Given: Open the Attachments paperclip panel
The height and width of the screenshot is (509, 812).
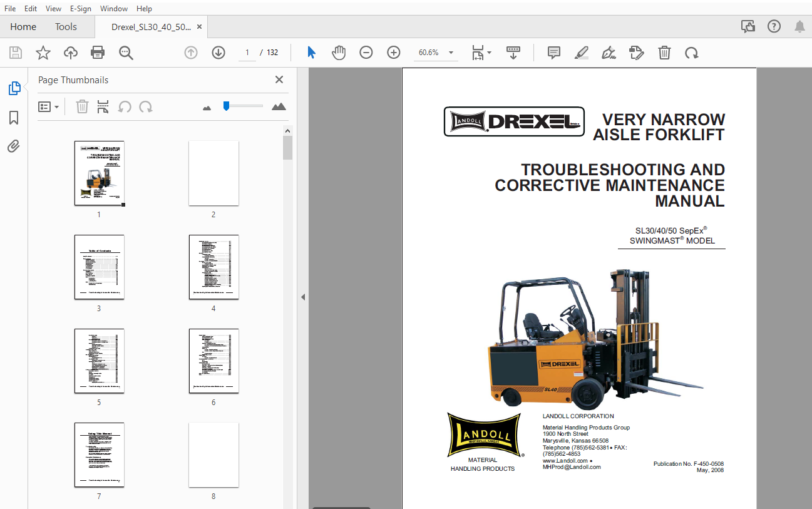Looking at the screenshot, I should point(14,147).
